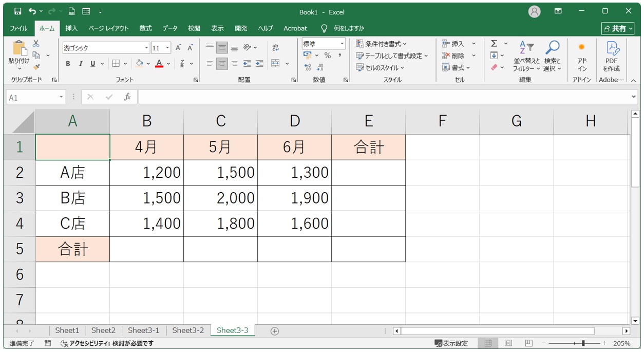Toggle align left button
Viewport: 644px width, 352px height.
210,64
